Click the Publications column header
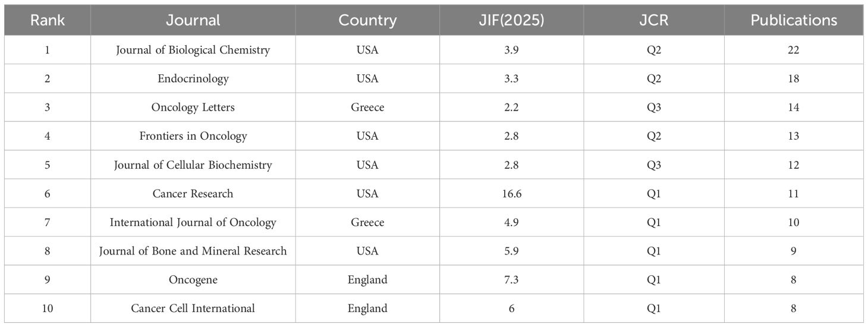 coord(794,20)
